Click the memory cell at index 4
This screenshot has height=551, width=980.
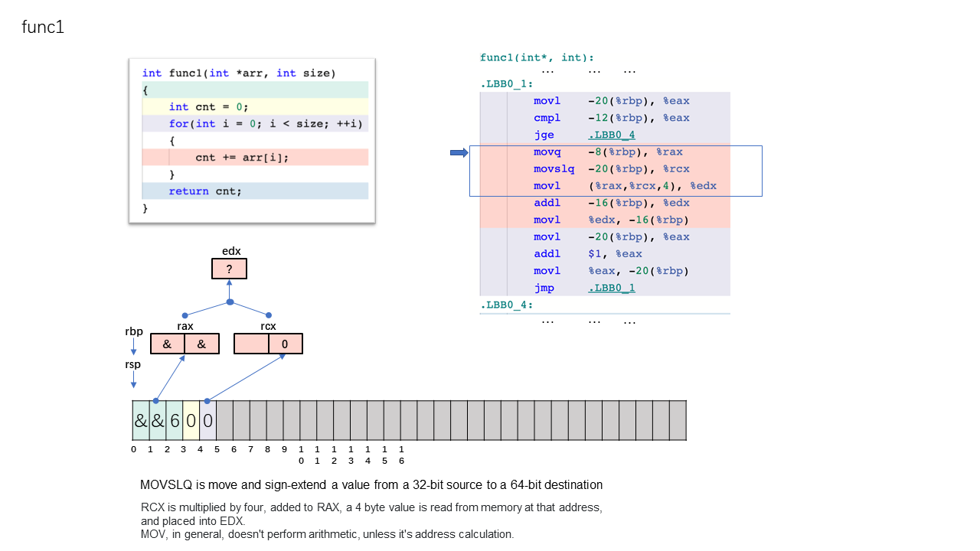(208, 420)
